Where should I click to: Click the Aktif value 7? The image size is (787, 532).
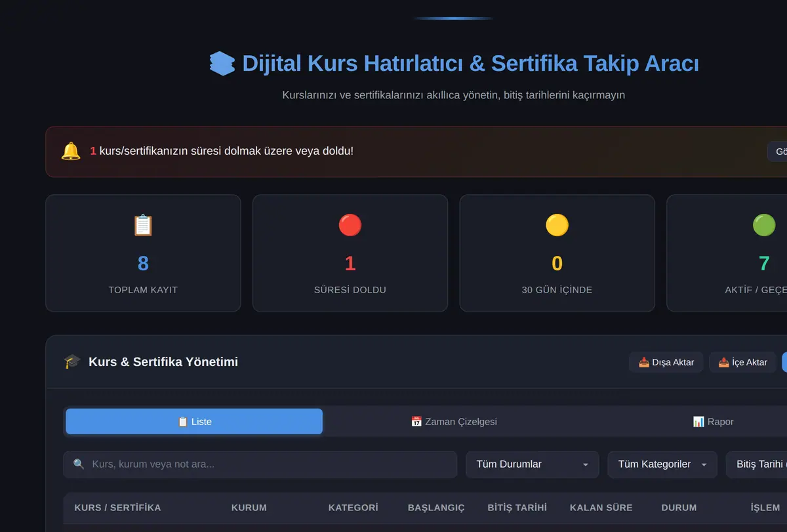[x=764, y=263]
